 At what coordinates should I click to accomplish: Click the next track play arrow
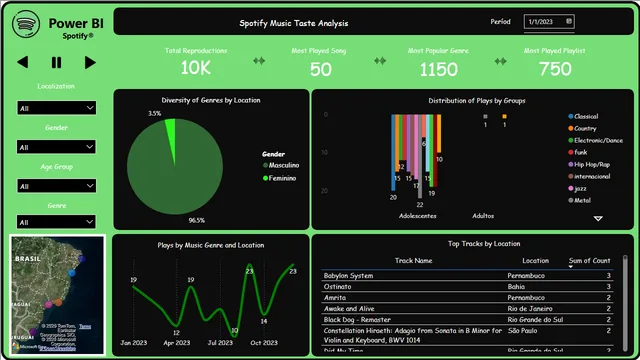point(90,62)
